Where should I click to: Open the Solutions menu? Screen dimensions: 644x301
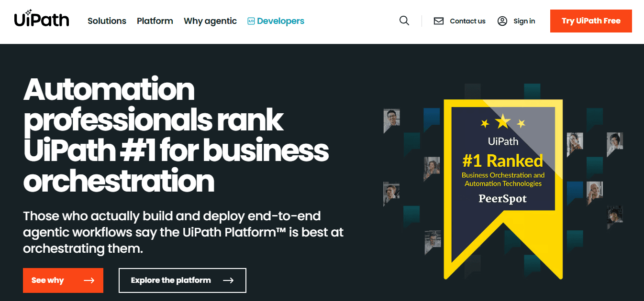pyautogui.click(x=107, y=21)
